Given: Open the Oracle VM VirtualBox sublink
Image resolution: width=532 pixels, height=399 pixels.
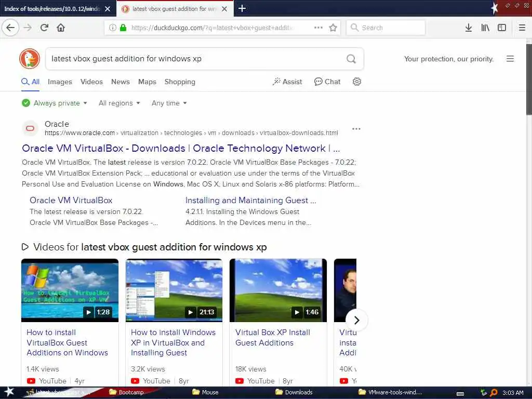Looking at the screenshot, I should click(71, 200).
